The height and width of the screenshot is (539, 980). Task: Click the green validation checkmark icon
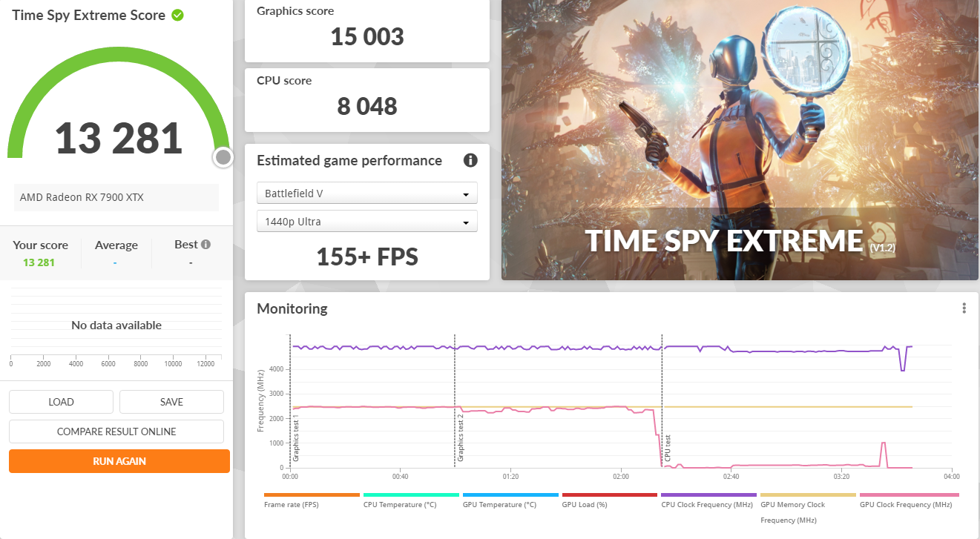(178, 15)
